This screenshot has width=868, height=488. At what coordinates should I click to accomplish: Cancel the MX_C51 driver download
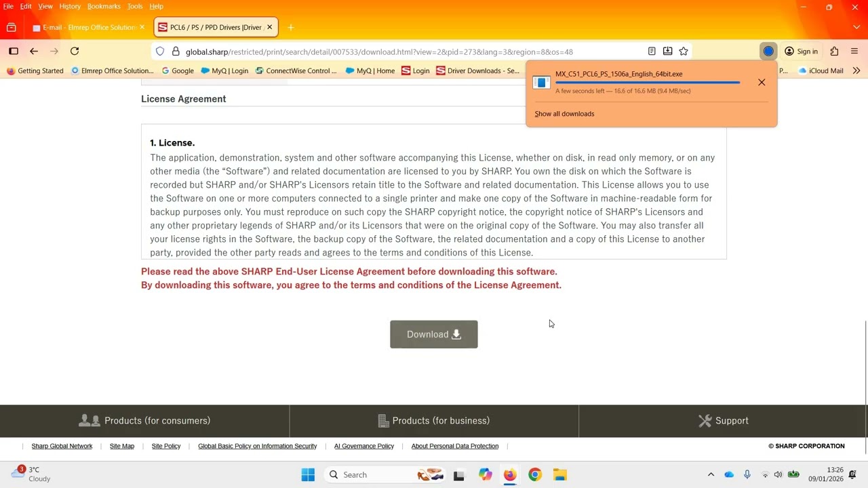762,82
